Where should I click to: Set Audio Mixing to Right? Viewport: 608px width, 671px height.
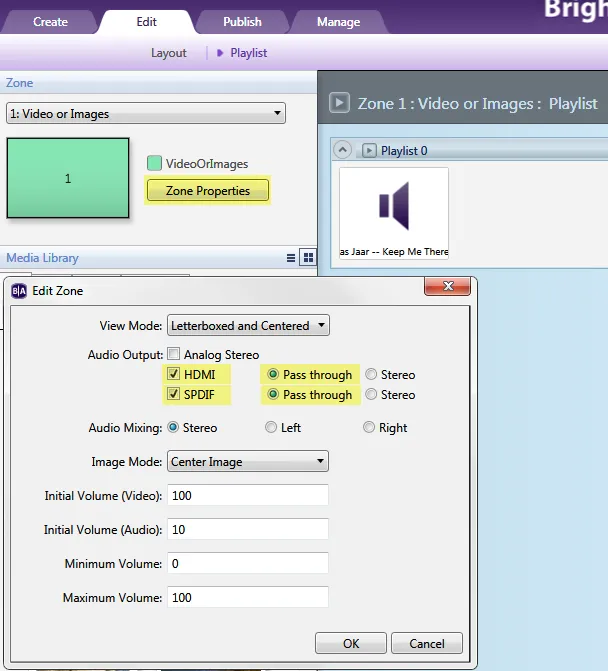(x=369, y=427)
